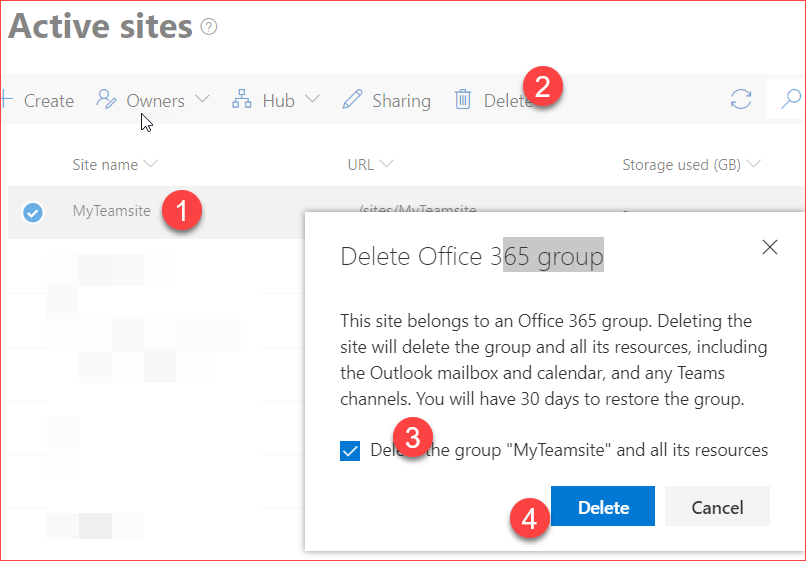This screenshot has width=806, height=561.
Task: Click the 'all its resources' checkbox label
Action: (x=569, y=450)
